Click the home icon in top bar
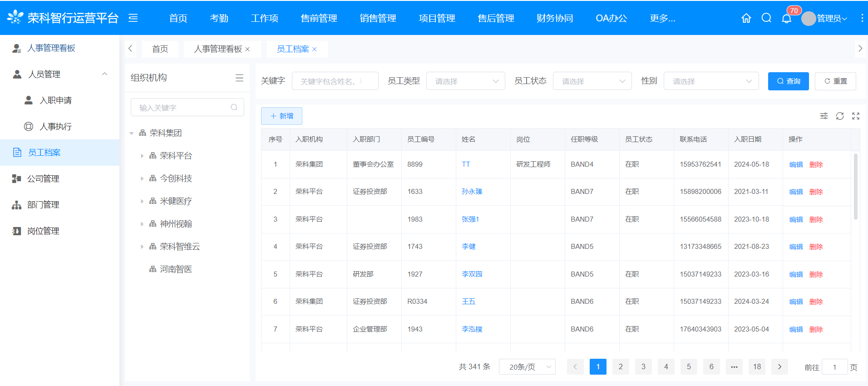 (746, 18)
